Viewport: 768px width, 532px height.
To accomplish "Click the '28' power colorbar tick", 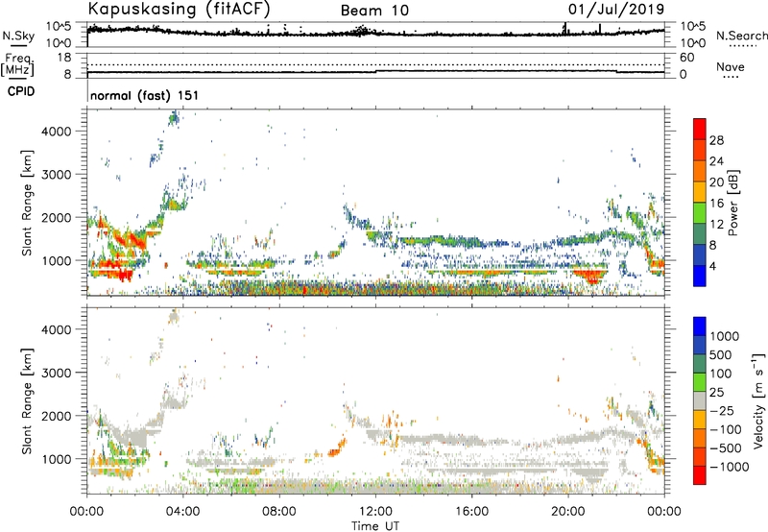I will 716,140.
